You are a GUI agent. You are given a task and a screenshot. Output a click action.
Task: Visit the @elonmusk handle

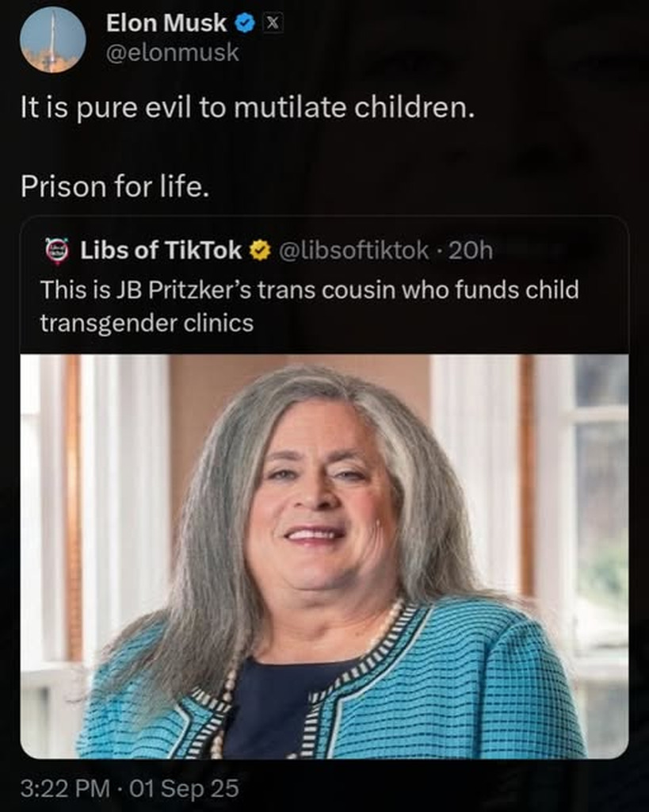[172, 53]
